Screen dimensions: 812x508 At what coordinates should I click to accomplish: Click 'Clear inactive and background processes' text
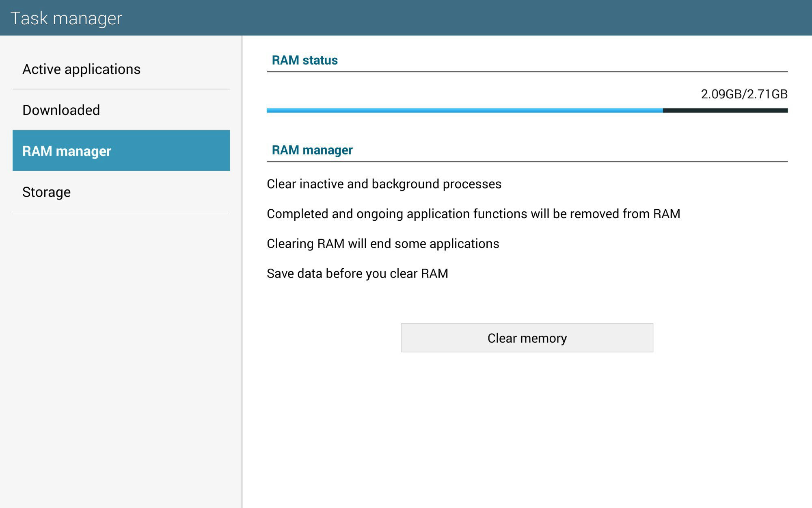[x=384, y=184]
